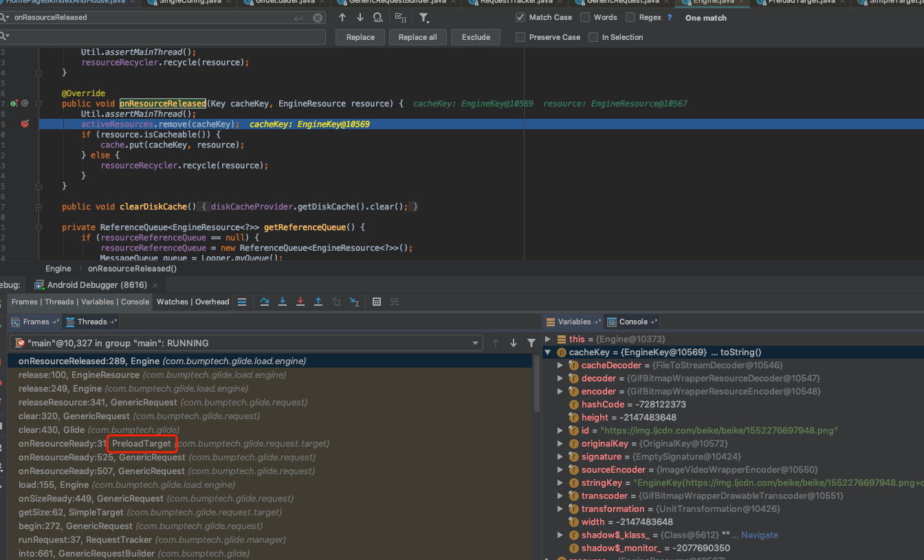Switch to the Threads tab

click(x=92, y=322)
